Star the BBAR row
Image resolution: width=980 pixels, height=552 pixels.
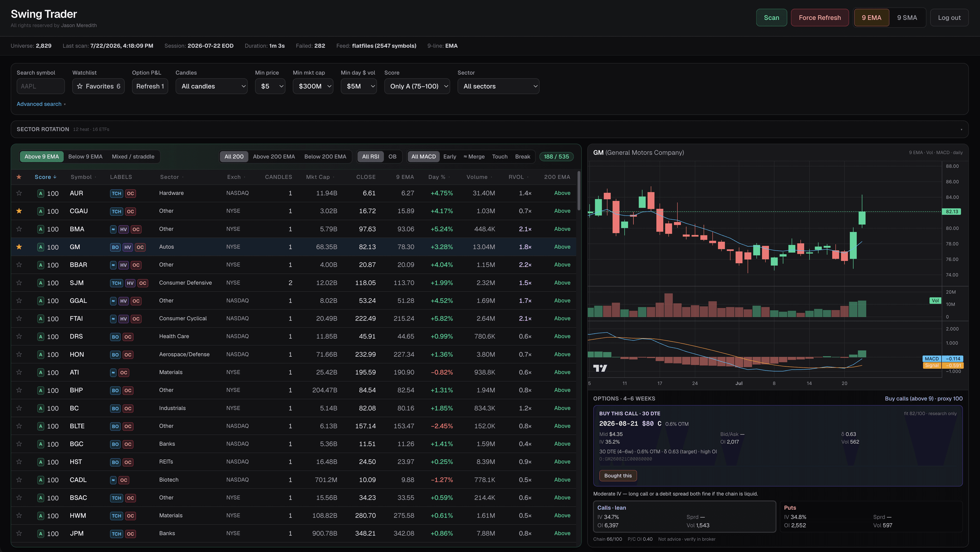coord(19,265)
